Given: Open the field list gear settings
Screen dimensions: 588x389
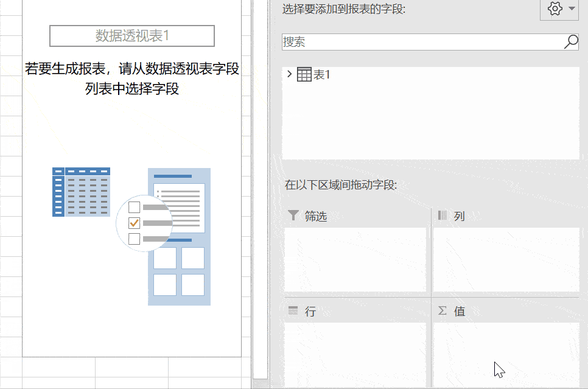Looking at the screenshot, I should (x=555, y=9).
